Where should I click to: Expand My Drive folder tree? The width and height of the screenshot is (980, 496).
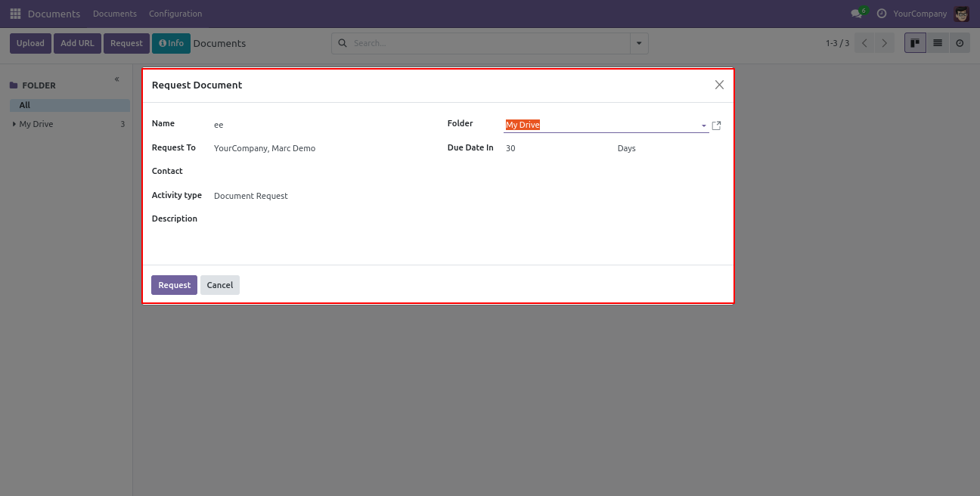tap(14, 124)
